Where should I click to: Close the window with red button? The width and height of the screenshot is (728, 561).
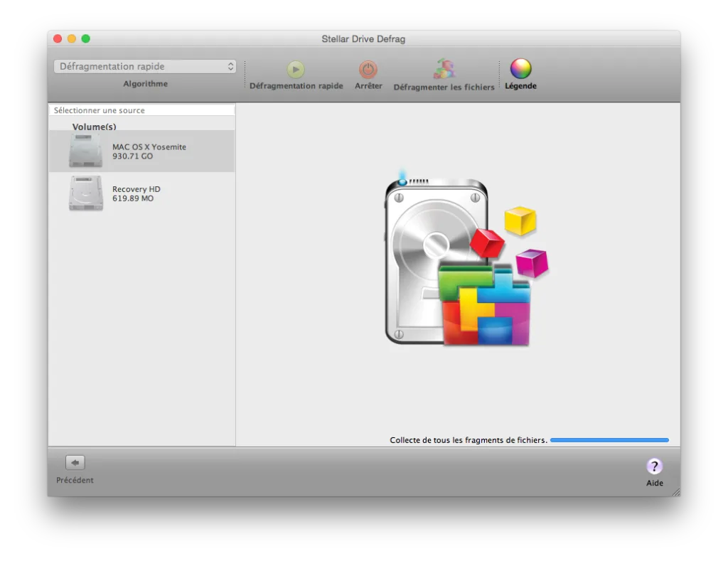pyautogui.click(x=58, y=38)
